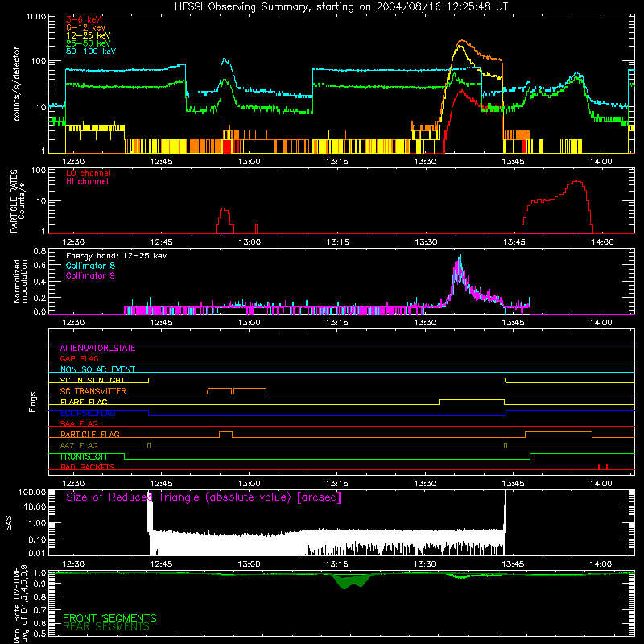644x644 pixels.
Task: Select the SC_IN_SUNLIGHT flag label
Action: [x=93, y=380]
